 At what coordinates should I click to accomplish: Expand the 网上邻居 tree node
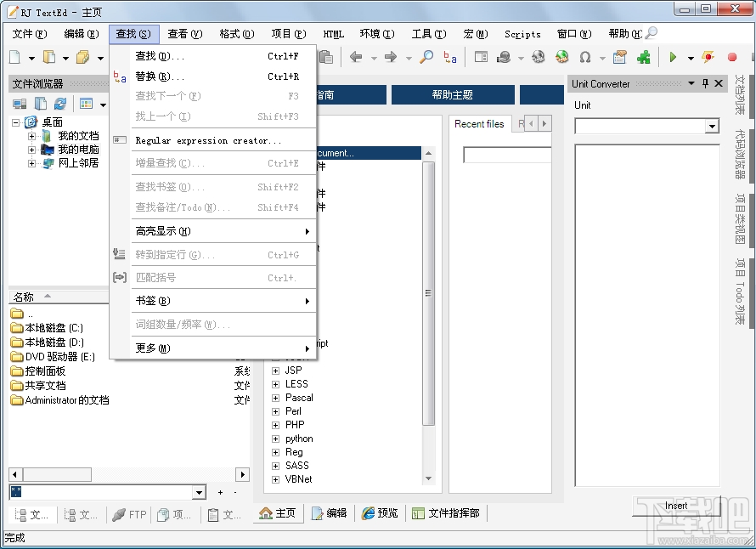click(x=31, y=163)
